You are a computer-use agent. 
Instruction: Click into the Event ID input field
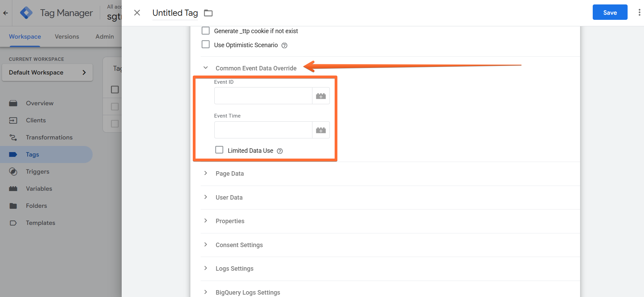(x=263, y=96)
